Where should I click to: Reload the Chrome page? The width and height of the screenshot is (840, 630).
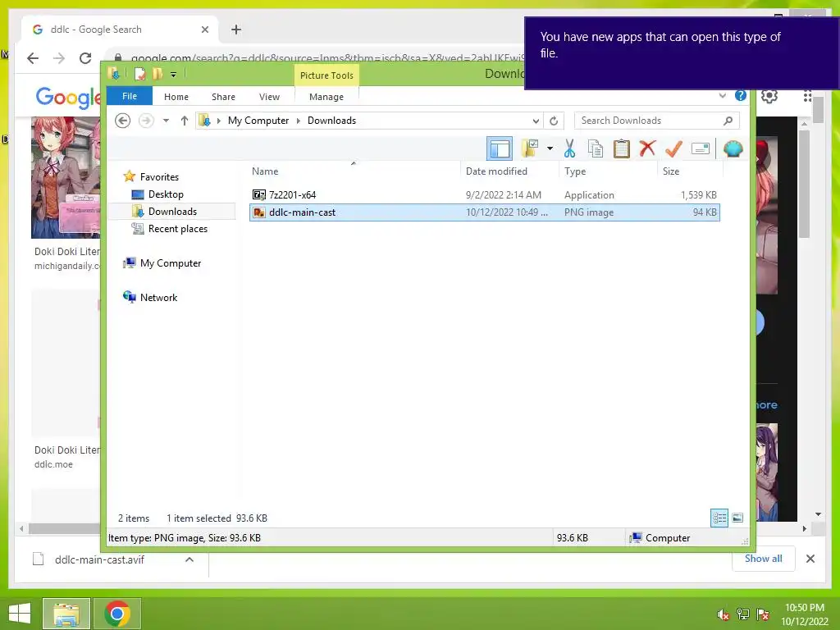(85, 58)
